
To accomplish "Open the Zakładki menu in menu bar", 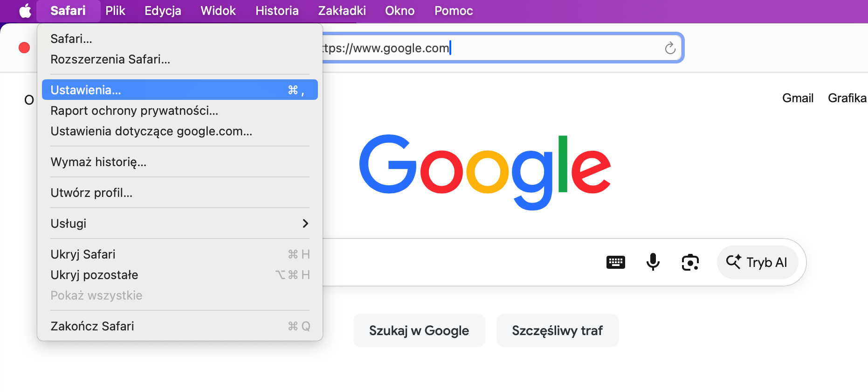I will 342,11.
